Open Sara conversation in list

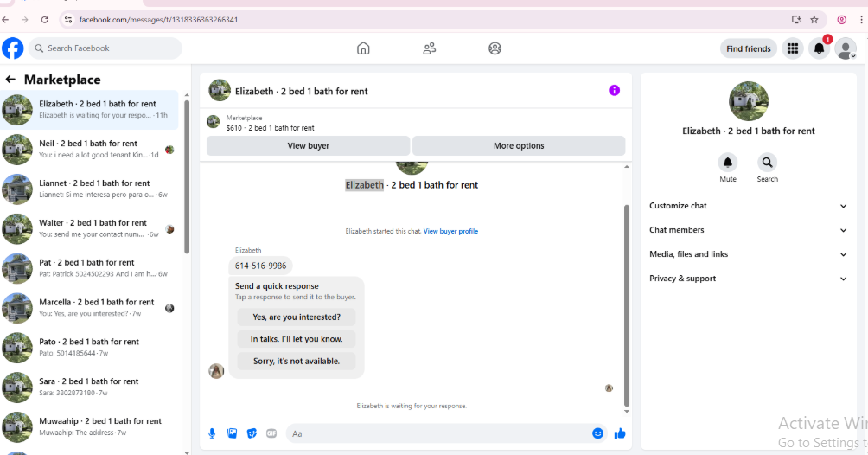[90, 387]
